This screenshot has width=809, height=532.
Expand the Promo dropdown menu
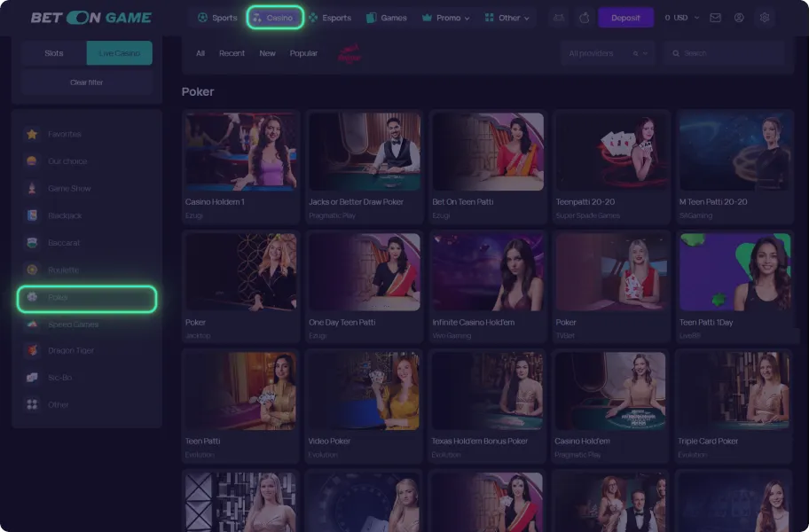tap(446, 18)
